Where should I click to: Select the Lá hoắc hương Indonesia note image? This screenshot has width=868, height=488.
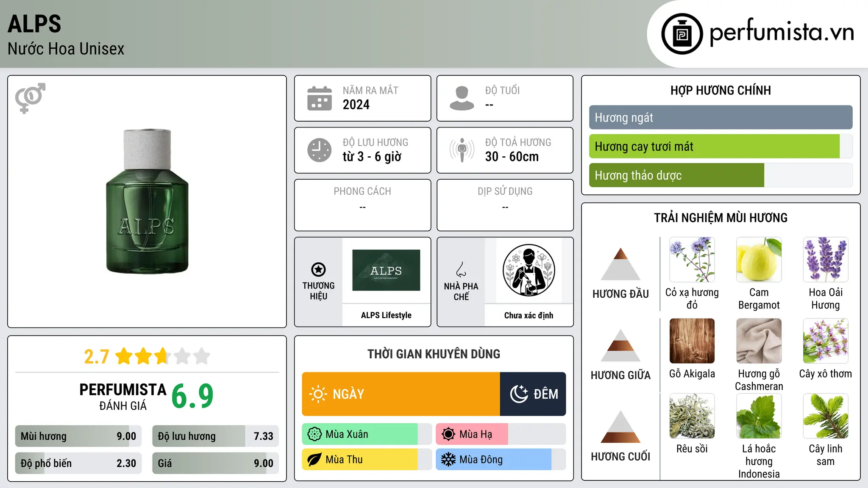pos(759,416)
